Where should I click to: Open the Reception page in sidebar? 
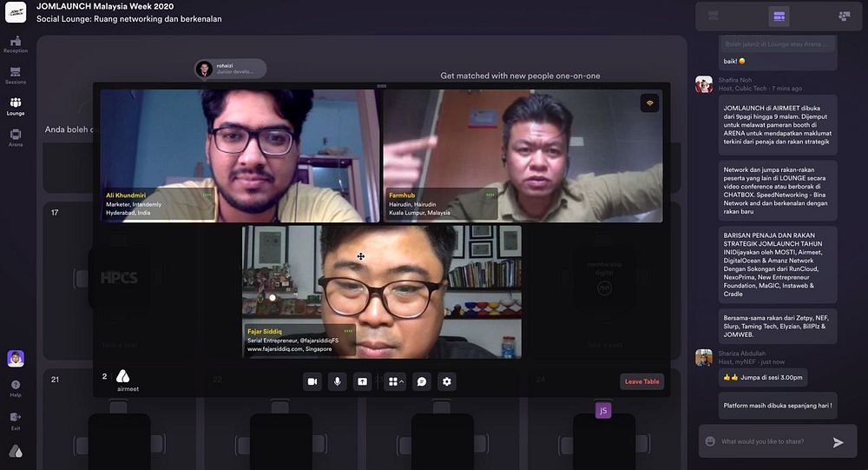point(16,44)
